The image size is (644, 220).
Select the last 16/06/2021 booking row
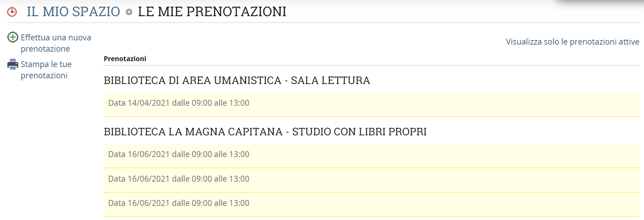tap(179, 203)
